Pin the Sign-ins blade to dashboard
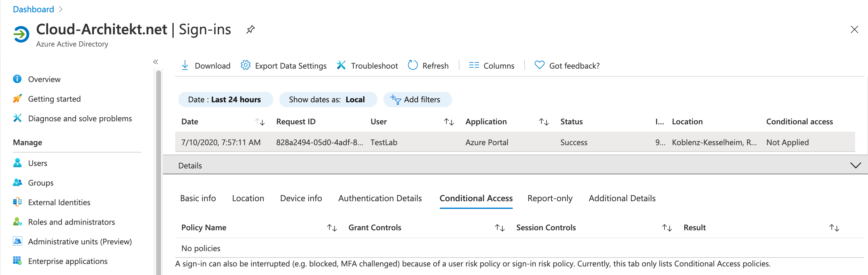The height and width of the screenshot is (275, 868). click(x=250, y=30)
